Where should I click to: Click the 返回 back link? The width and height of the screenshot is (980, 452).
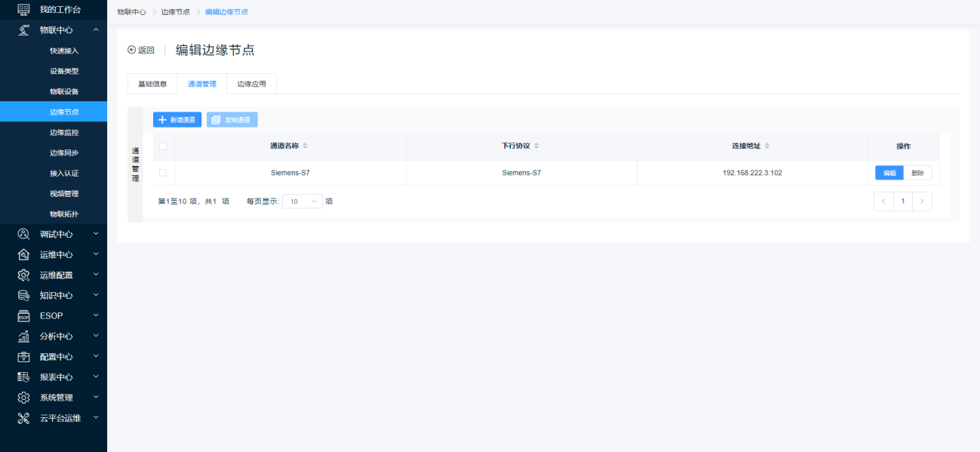[x=141, y=51]
